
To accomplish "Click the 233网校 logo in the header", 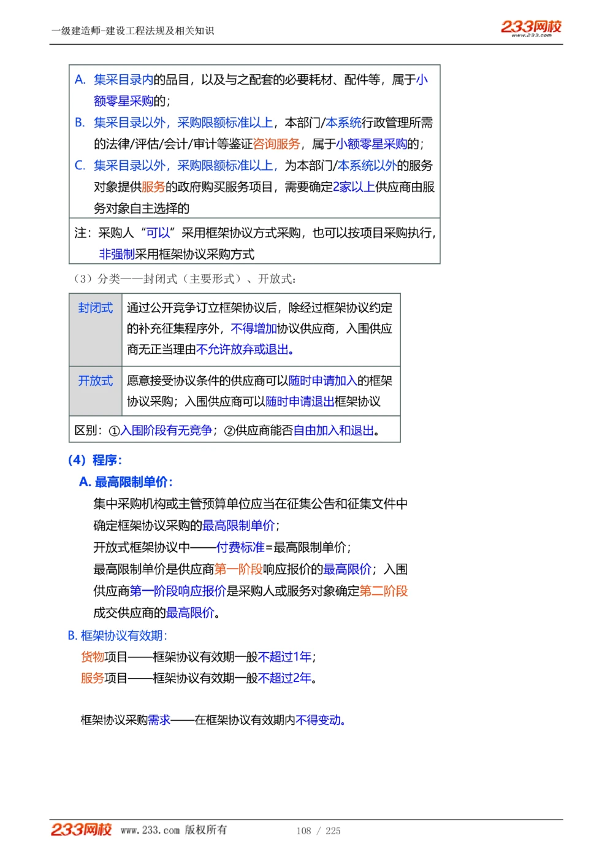I will 533,27.
